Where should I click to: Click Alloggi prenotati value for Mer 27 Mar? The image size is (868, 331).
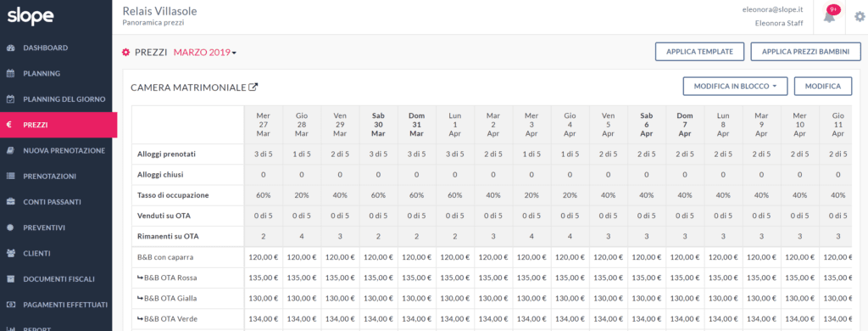click(264, 154)
